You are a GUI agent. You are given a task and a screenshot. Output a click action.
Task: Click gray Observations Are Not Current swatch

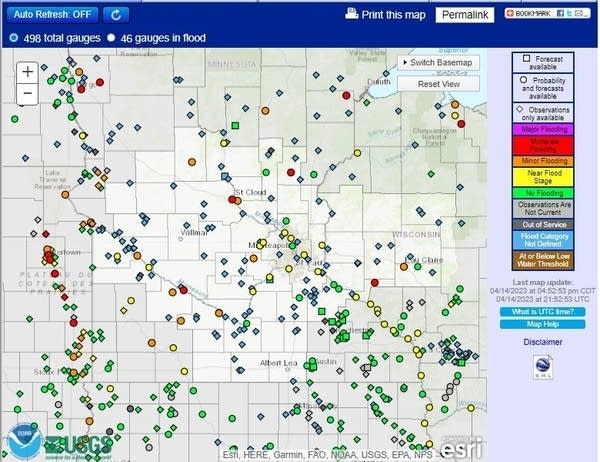(543, 208)
